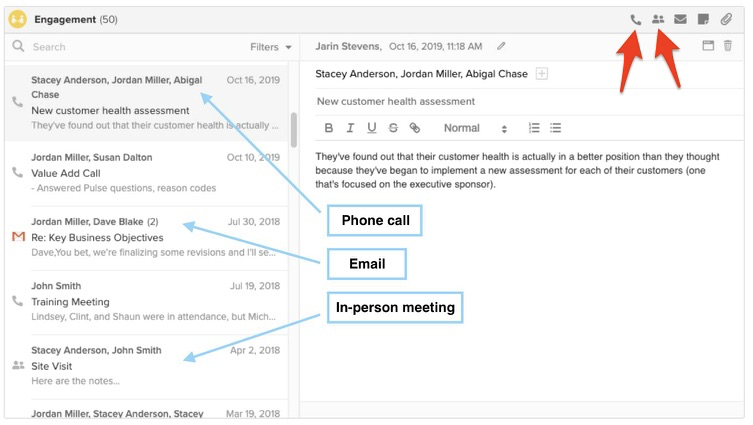Click the date Oct 16, 2019, 11:18 AM
This screenshot has width=753, height=425.
[436, 47]
